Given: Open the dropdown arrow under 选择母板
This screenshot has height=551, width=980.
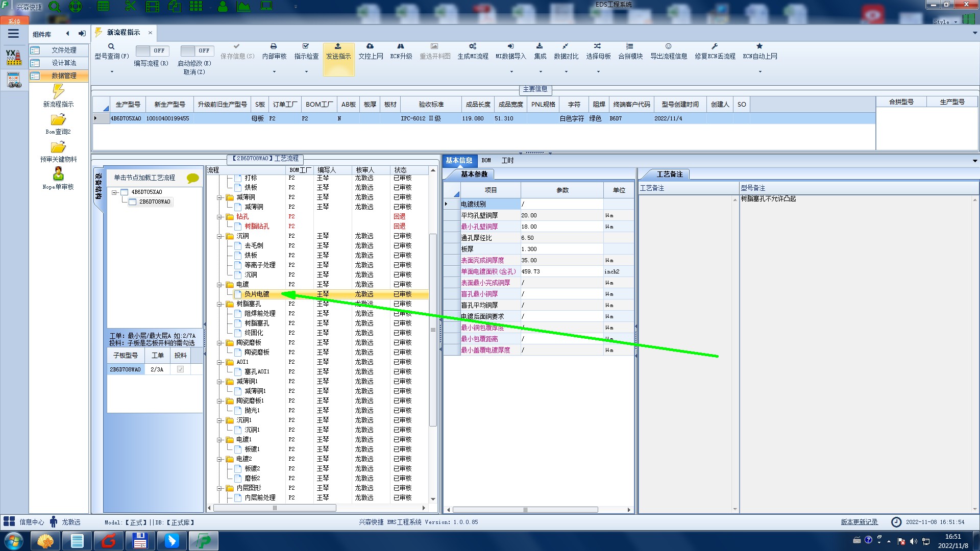Looking at the screenshot, I should pyautogui.click(x=598, y=71).
